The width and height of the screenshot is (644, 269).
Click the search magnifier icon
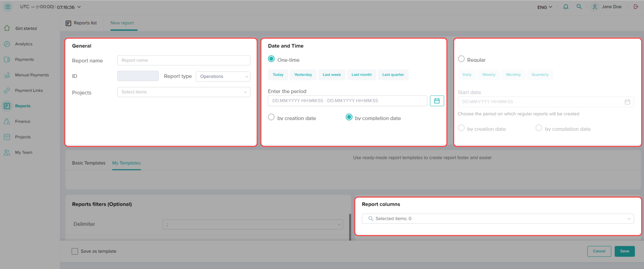579,7
